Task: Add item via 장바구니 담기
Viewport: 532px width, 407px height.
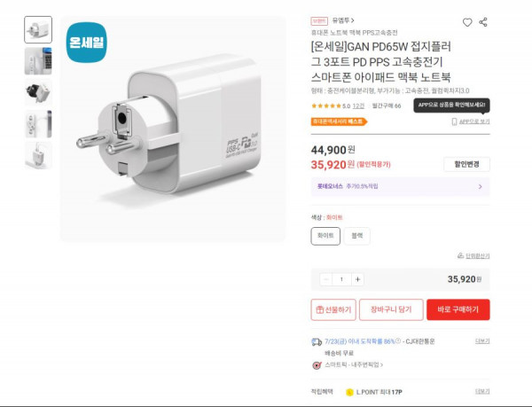Action: (x=391, y=309)
